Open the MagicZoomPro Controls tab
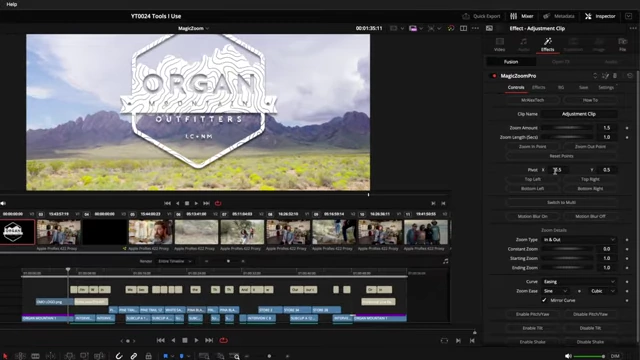This screenshot has width=640, height=360. click(x=516, y=87)
